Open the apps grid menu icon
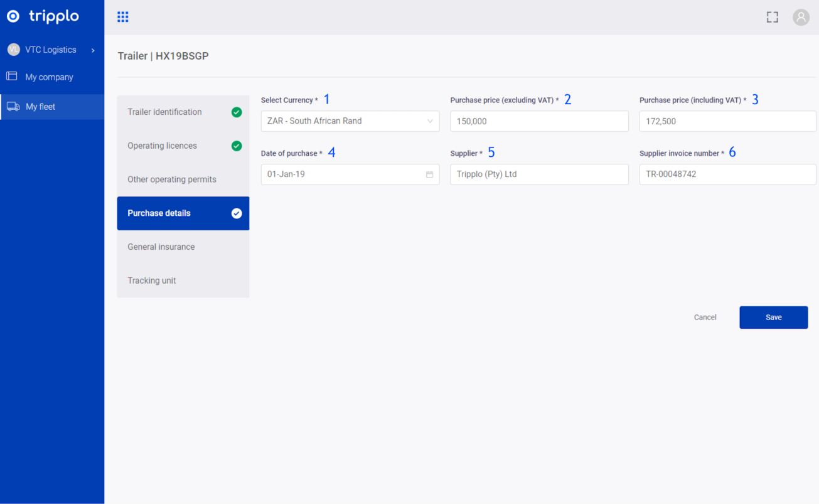This screenshot has height=504, width=819. (123, 17)
